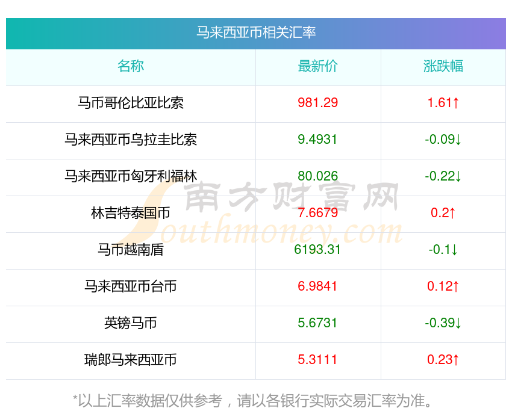This screenshot has height=420, width=512.
Task: Click the change value -0.1↓
Action: (443, 250)
